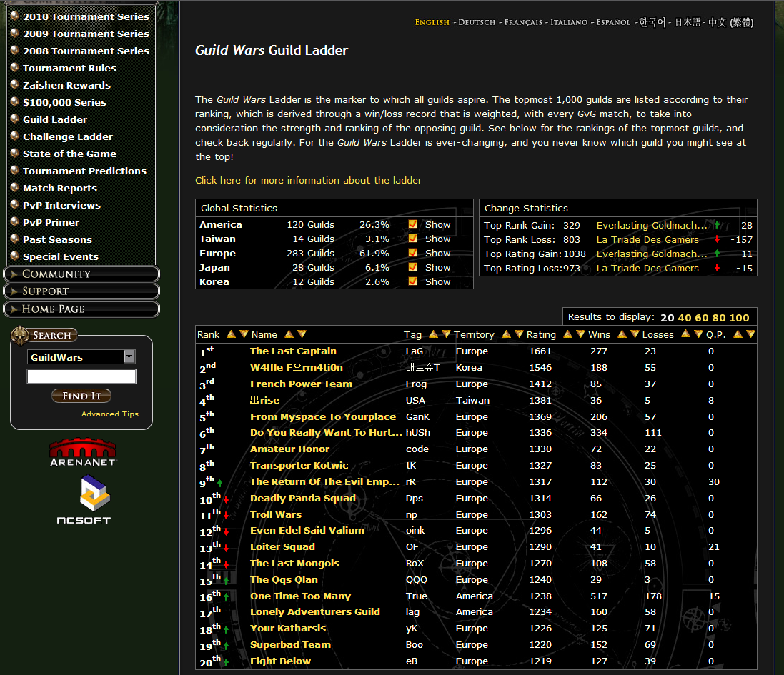The image size is (784, 675).
Task: Sort Q.P. column descending with down arrow
Action: point(750,334)
